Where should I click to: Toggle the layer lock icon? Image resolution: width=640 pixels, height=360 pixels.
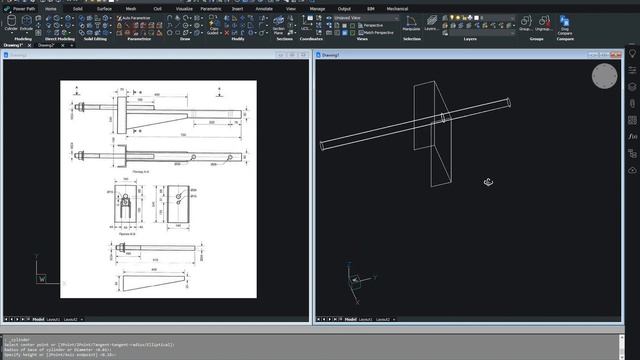[464, 18]
